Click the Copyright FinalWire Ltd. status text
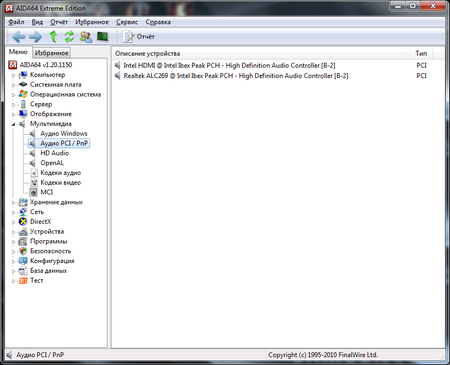The height and width of the screenshot is (365, 450). 323,355
